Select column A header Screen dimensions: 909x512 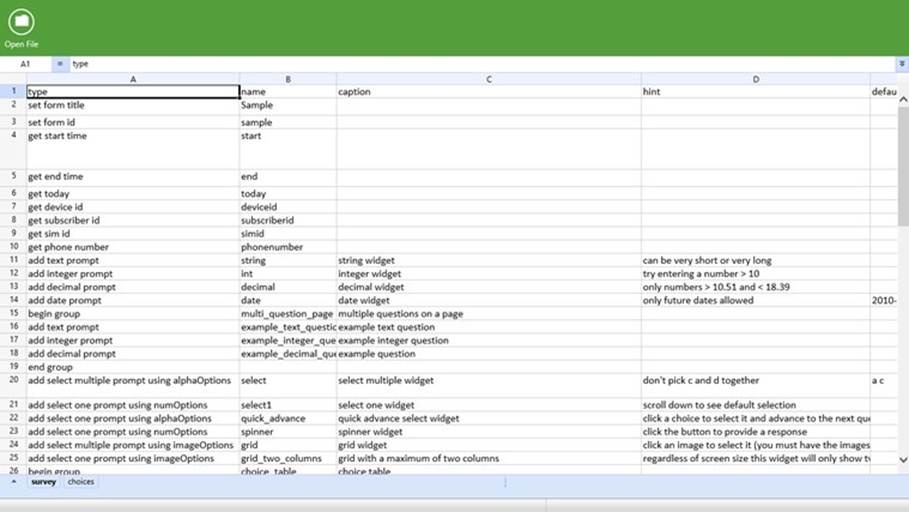tap(133, 79)
